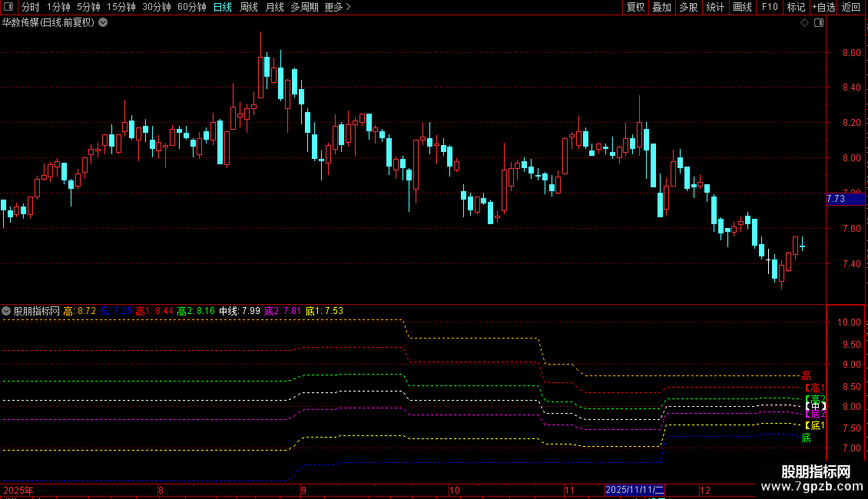Click the 2025年 label on time axis
This screenshot has height=499, width=868.
tap(18, 490)
